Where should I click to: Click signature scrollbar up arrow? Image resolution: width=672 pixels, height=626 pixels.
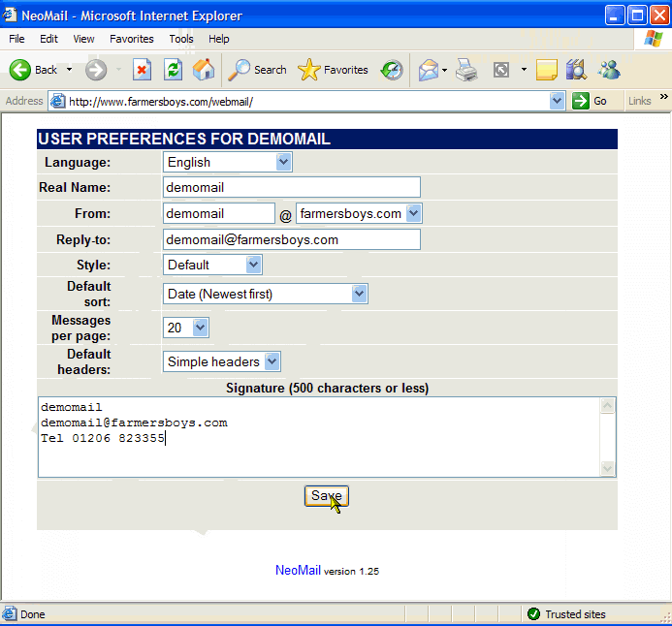click(607, 405)
